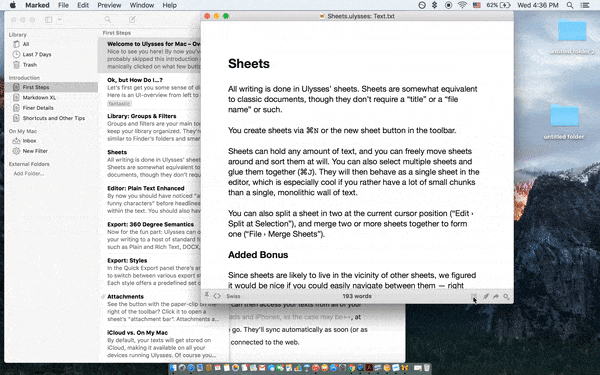Click the rocket icon in Marked status bar
Image resolution: width=600 pixels, height=375 pixels.
[486, 296]
